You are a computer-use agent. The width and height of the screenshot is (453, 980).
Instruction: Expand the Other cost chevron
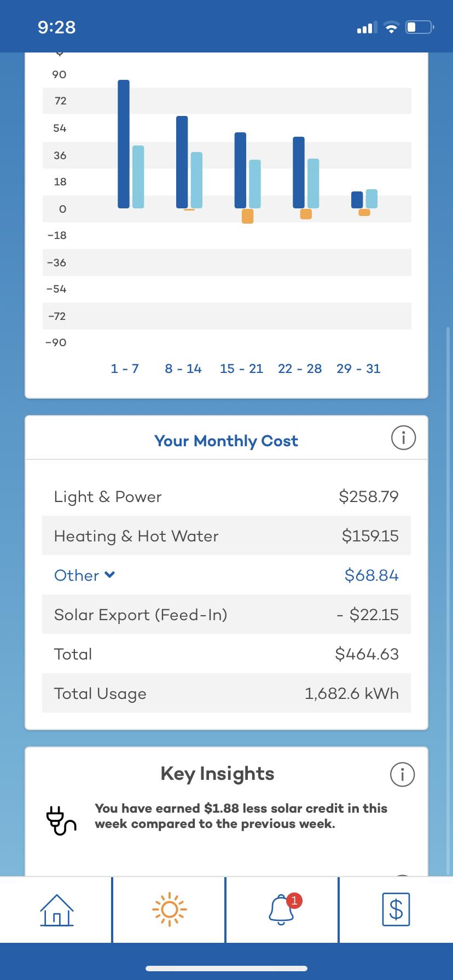[110, 575]
